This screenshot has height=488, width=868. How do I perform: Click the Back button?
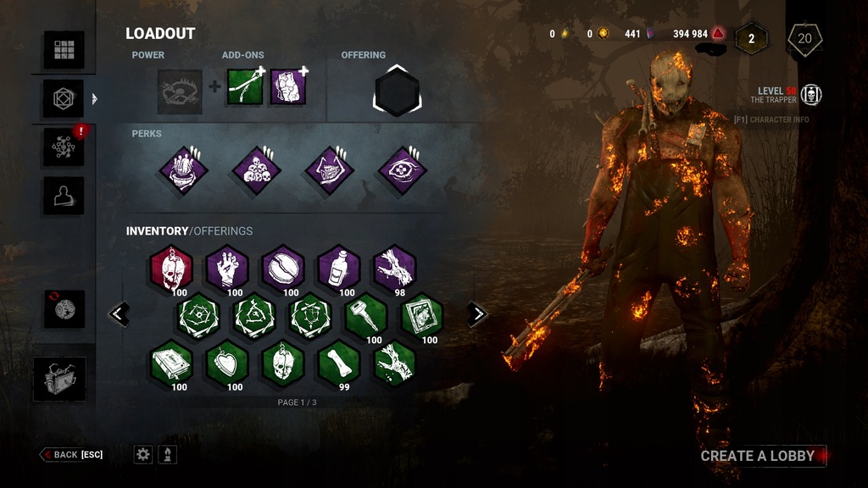coord(71,455)
